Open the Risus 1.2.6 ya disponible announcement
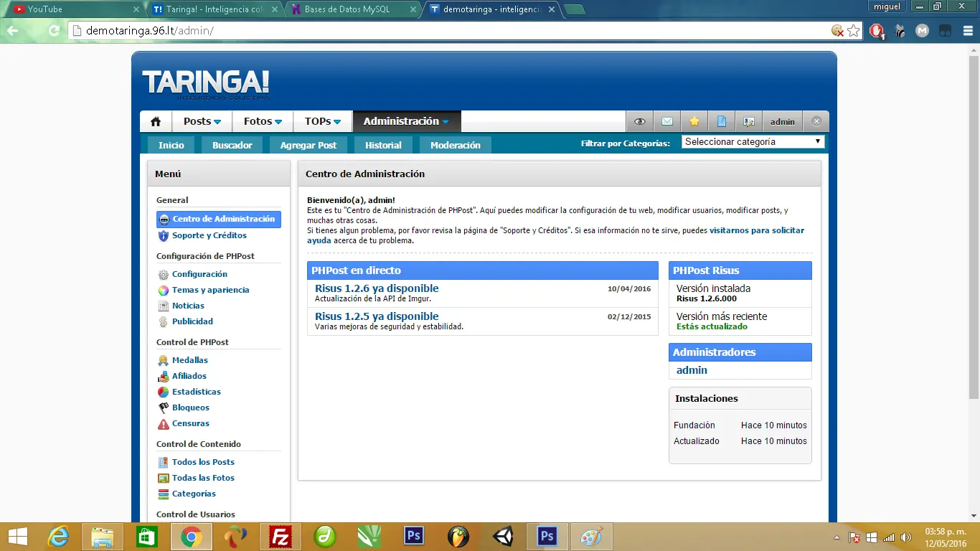980x551 pixels. pyautogui.click(x=377, y=288)
